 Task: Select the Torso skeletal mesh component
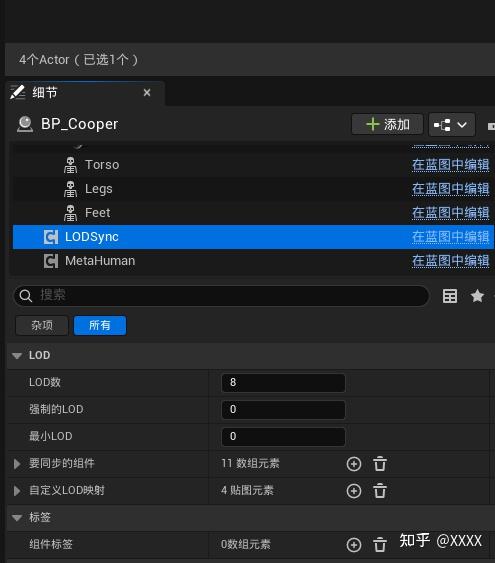click(x=102, y=165)
